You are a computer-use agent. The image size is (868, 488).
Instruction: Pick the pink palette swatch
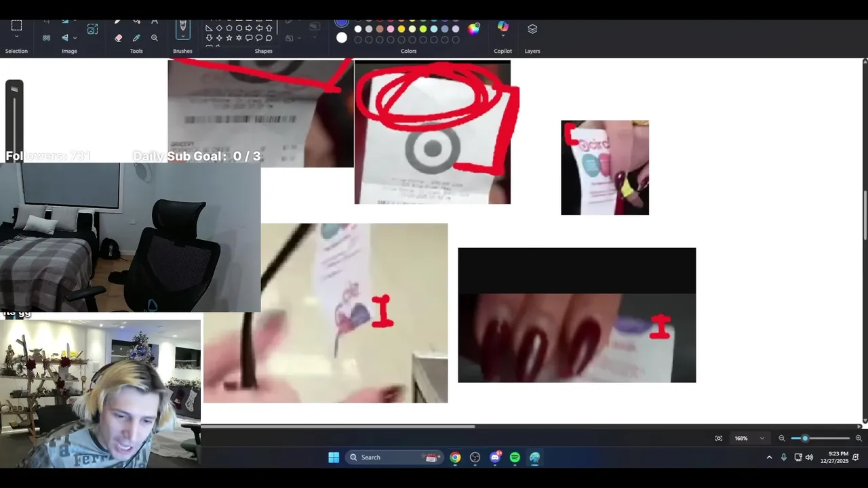(x=391, y=29)
